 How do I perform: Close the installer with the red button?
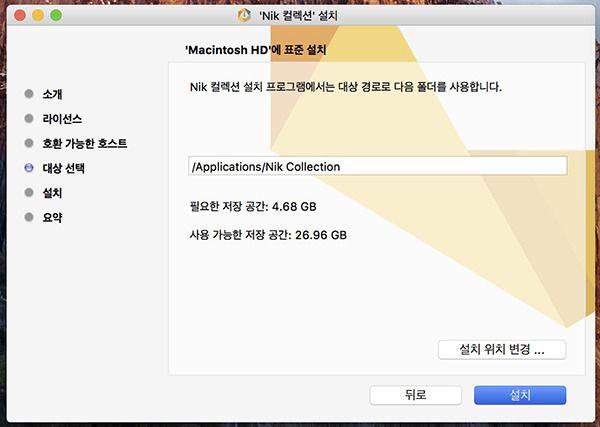20,15
